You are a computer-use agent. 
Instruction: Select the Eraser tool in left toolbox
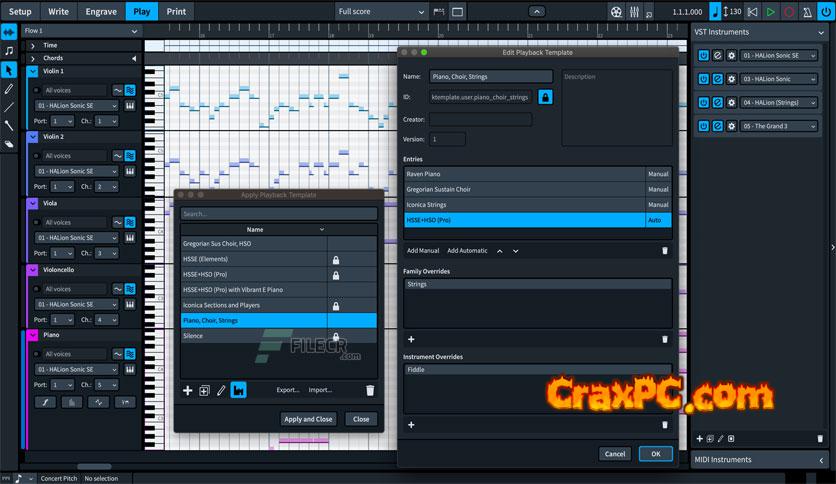click(x=9, y=143)
